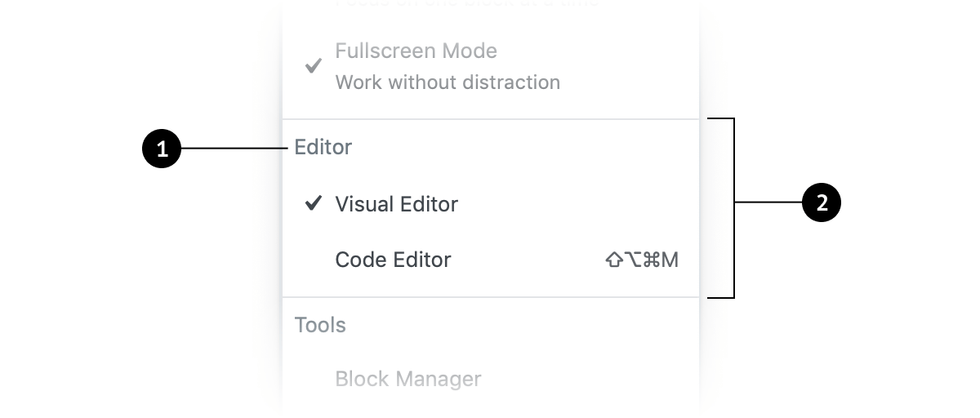980x418 pixels.
Task: Click the 'Work without distraction' description
Action: point(448,82)
